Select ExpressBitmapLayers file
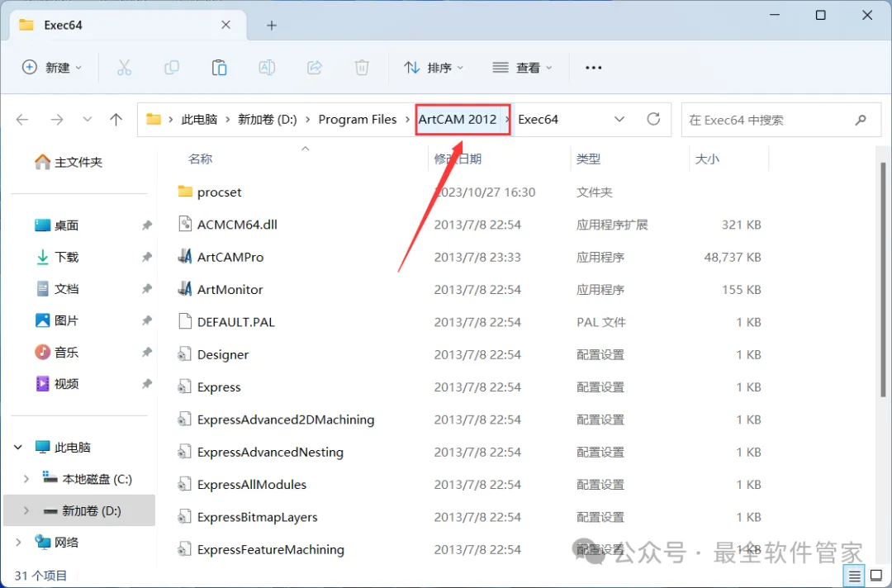Screen dimensions: 892x588 [257, 517]
